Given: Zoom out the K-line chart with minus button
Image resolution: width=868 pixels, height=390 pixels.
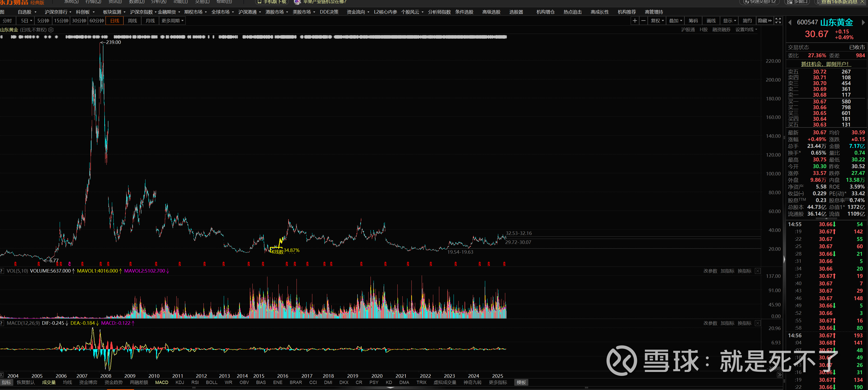Looking at the screenshot, I should pos(643,21).
